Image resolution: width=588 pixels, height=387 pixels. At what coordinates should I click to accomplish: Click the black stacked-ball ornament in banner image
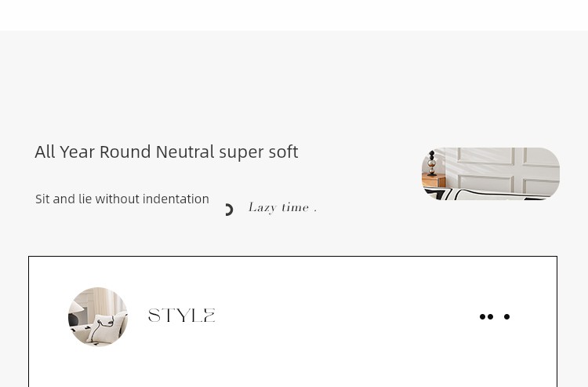tap(432, 163)
